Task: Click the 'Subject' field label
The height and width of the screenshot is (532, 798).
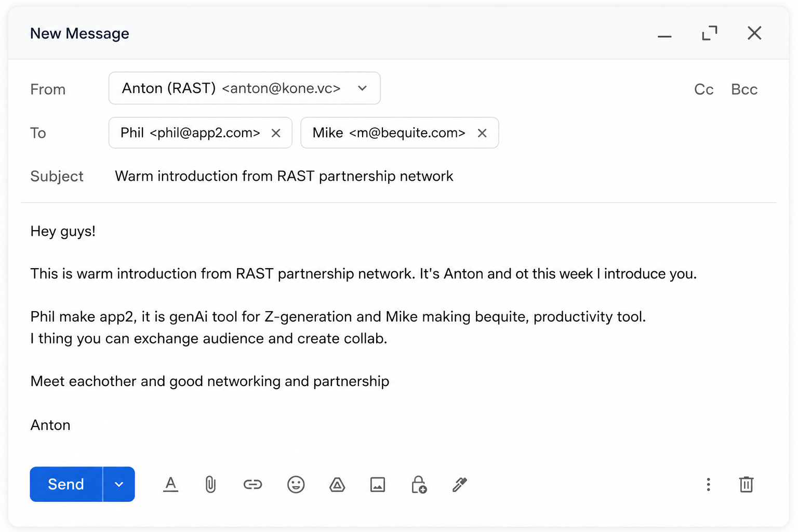Action: pyautogui.click(x=57, y=177)
